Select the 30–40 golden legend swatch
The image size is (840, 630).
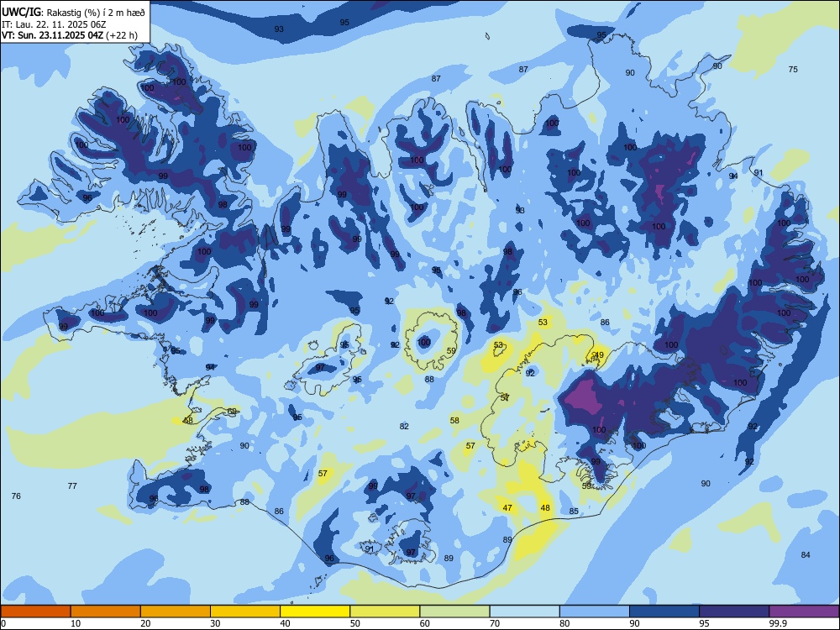pyautogui.click(x=245, y=612)
